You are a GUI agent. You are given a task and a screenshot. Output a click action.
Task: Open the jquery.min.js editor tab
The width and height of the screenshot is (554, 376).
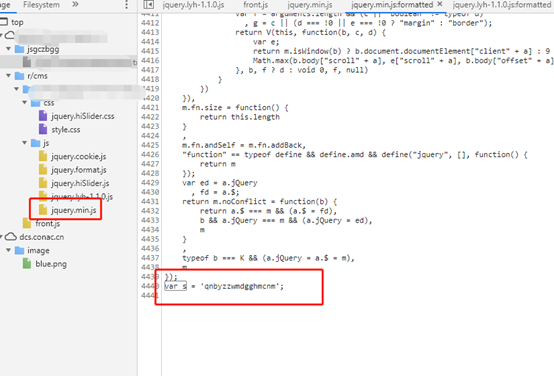pyautogui.click(x=310, y=5)
